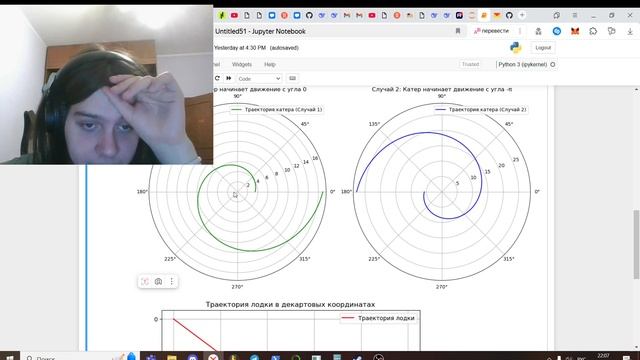Click the webcam video overlay
Screen dimensions: 640x360
pyautogui.click(x=106, y=84)
